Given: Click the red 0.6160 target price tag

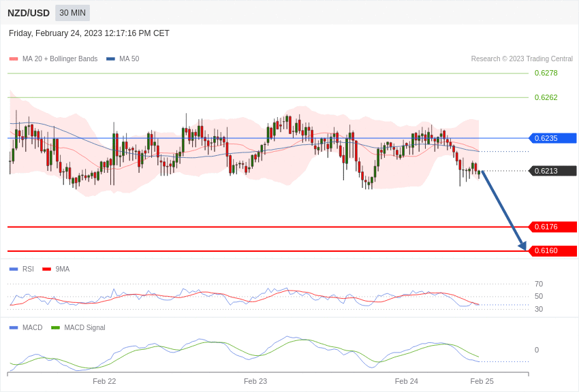Looking at the screenshot, I should point(553,250).
